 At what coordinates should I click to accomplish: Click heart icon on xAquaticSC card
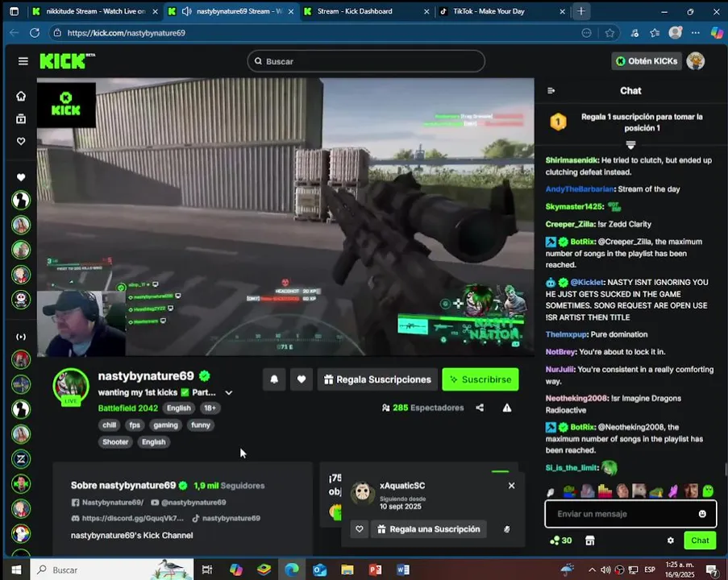click(x=360, y=529)
